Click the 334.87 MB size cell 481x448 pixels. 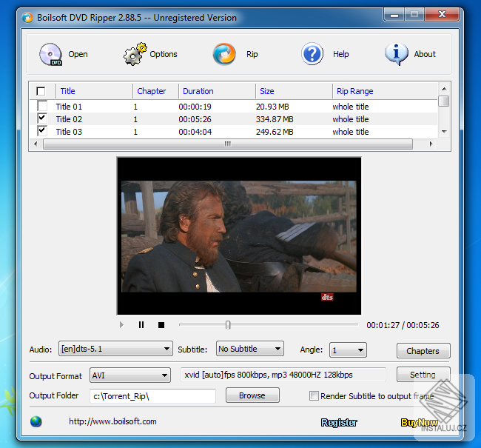pos(275,119)
